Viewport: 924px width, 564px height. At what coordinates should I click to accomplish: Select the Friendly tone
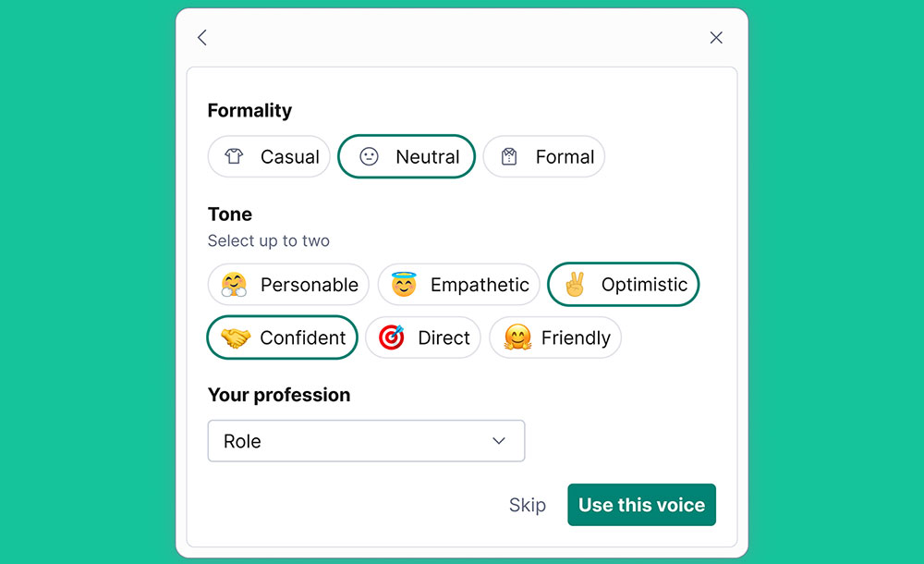[555, 337]
